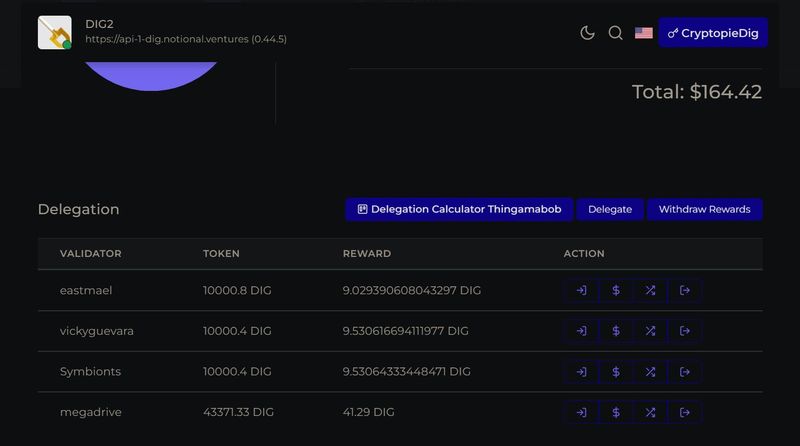
Task: Open Delegation Calculator Thingamabob
Action: click(459, 209)
